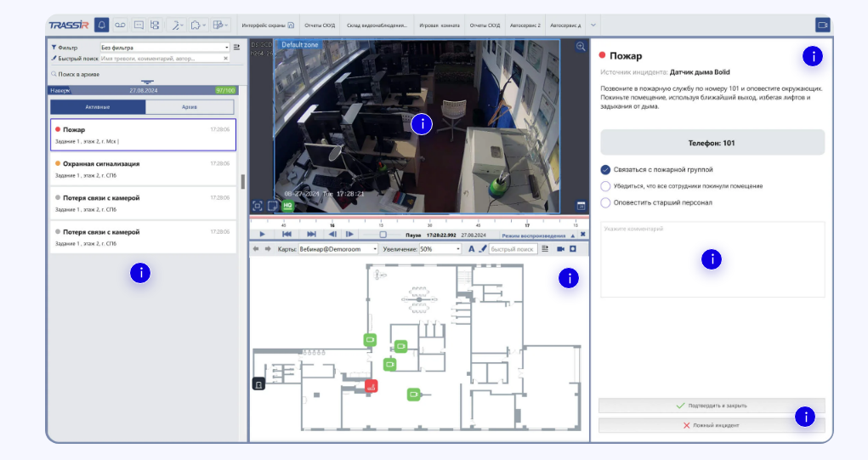The image size is (868, 460).
Task: Switch to the 'Архив' tab
Action: [x=190, y=107]
